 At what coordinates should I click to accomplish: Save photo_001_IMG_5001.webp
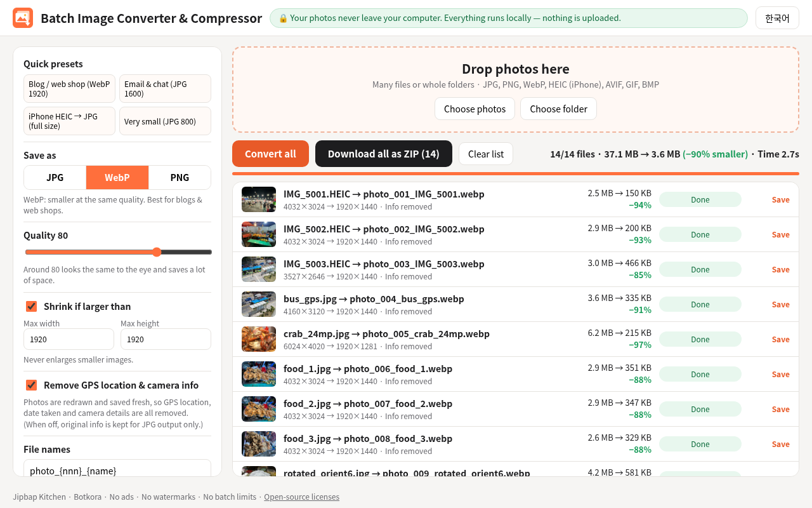click(x=780, y=199)
